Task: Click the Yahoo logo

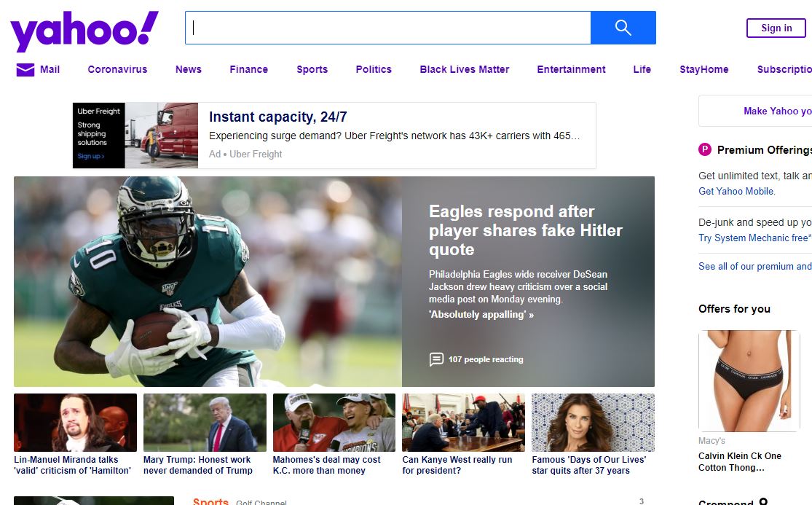Action: 84,31
